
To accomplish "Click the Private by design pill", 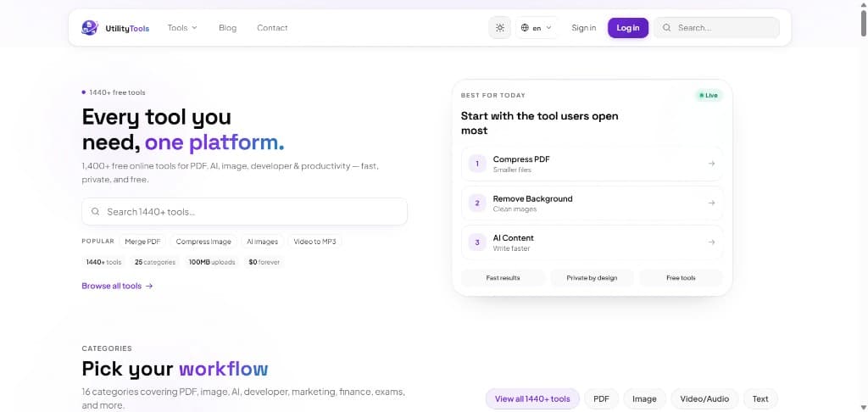I will click(x=592, y=278).
